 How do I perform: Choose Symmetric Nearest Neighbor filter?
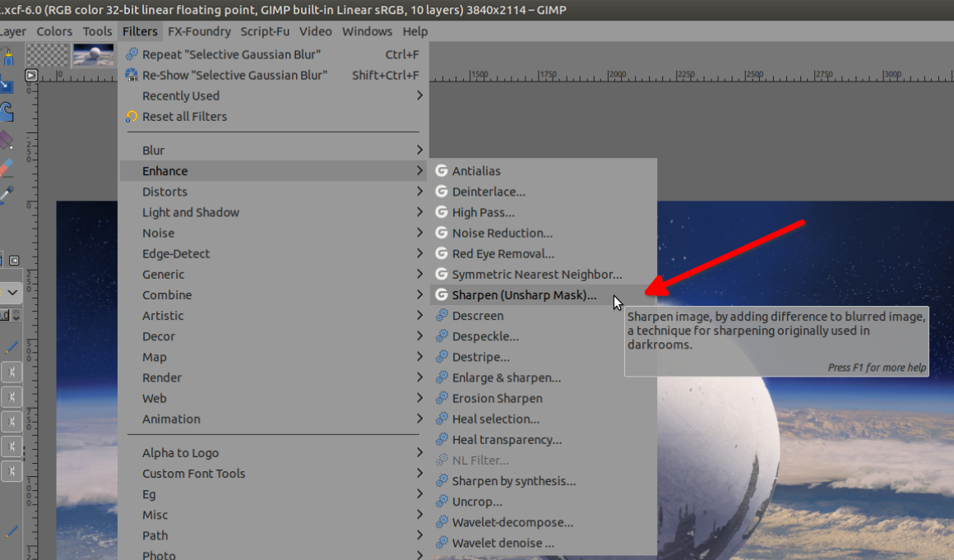(x=544, y=274)
